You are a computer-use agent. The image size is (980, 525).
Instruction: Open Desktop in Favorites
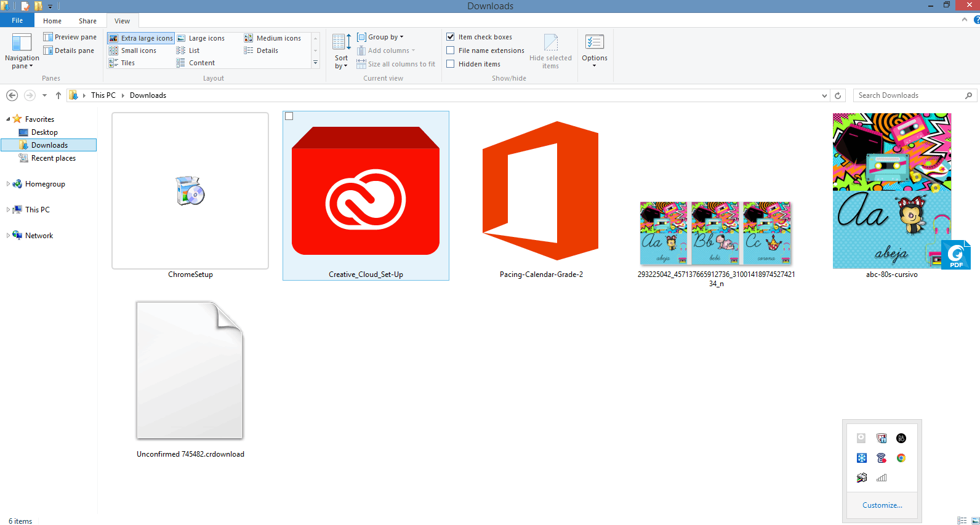(x=44, y=132)
